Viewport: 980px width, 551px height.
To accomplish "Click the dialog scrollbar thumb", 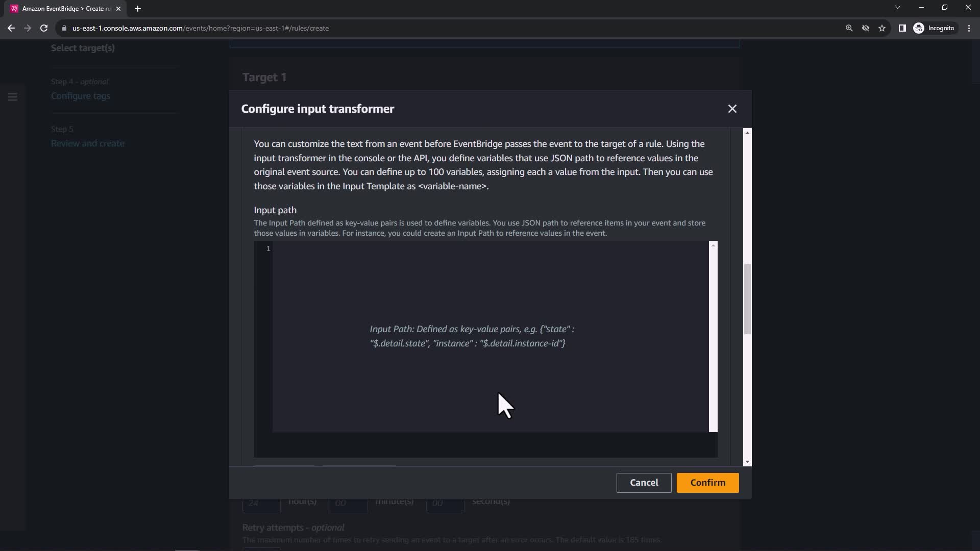I will click(x=747, y=298).
